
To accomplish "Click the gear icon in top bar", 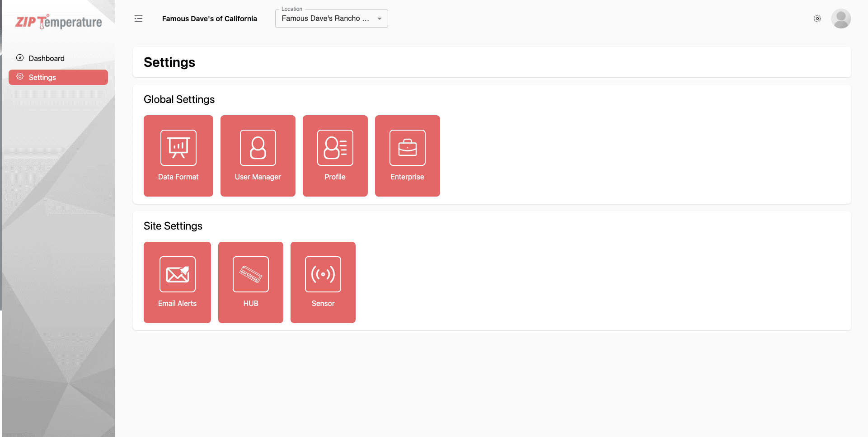I will 817,19.
